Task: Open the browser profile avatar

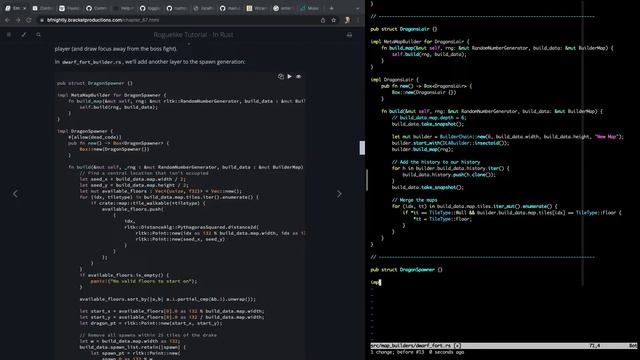Action: (x=347, y=20)
